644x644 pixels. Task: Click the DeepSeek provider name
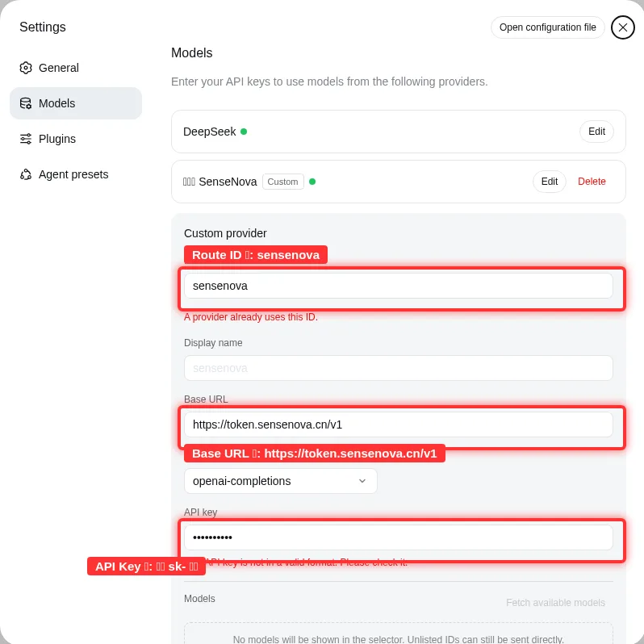tap(210, 132)
